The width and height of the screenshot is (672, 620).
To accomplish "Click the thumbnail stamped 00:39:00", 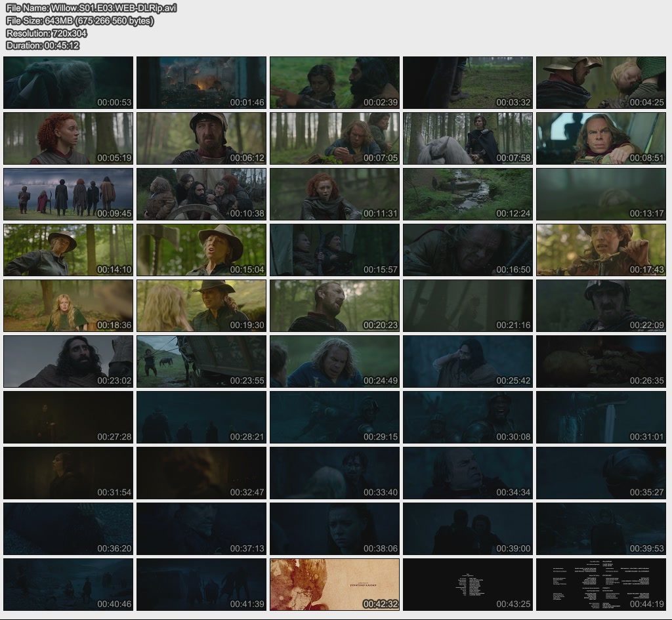I will point(467,529).
